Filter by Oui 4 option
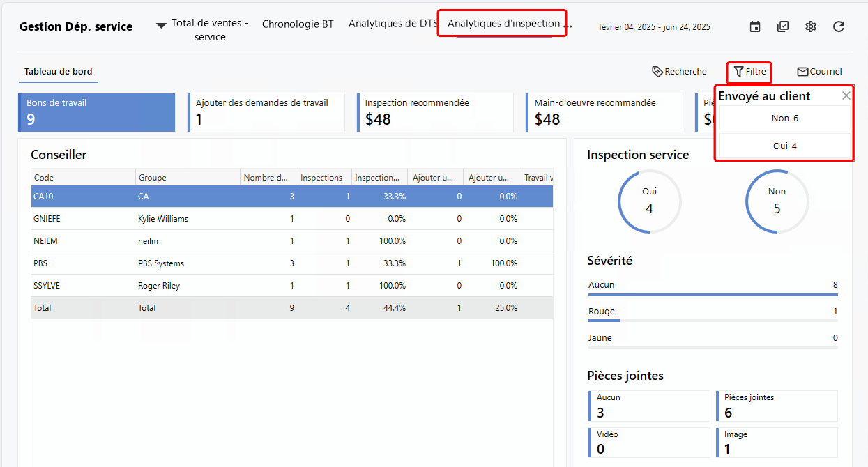Image resolution: width=868 pixels, height=467 pixels. click(x=784, y=146)
